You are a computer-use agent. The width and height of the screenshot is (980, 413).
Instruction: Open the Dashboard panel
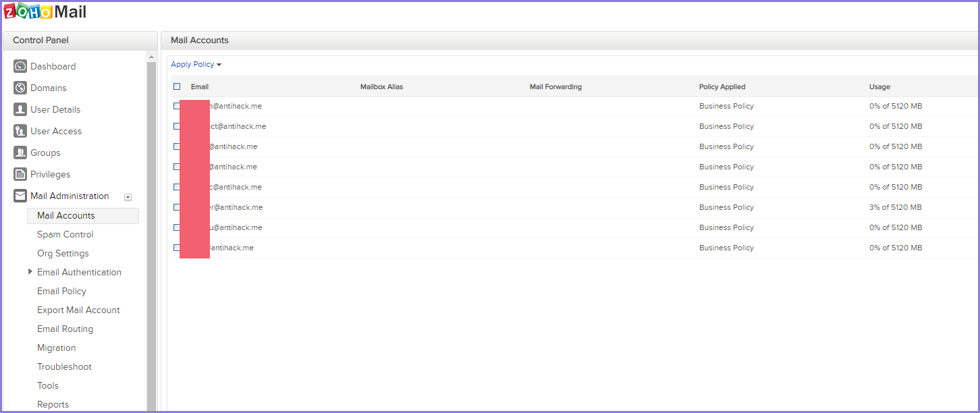pos(20,65)
